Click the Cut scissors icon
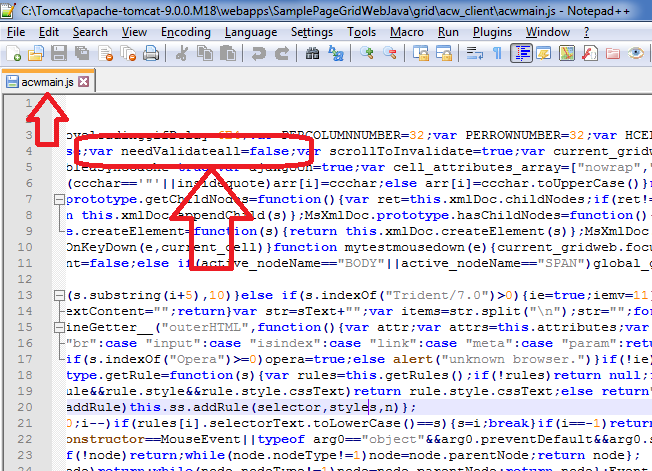The width and height of the screenshot is (652, 471). point(183,53)
